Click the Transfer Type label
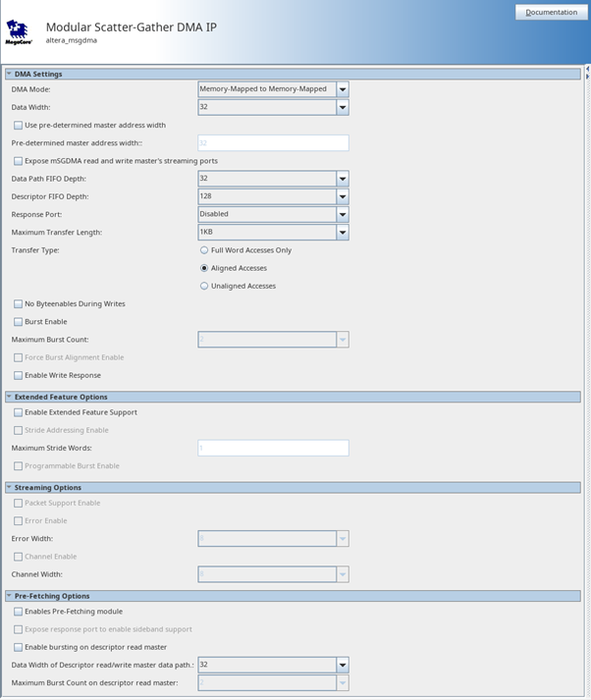This screenshot has height=700, width=591. tap(35, 250)
